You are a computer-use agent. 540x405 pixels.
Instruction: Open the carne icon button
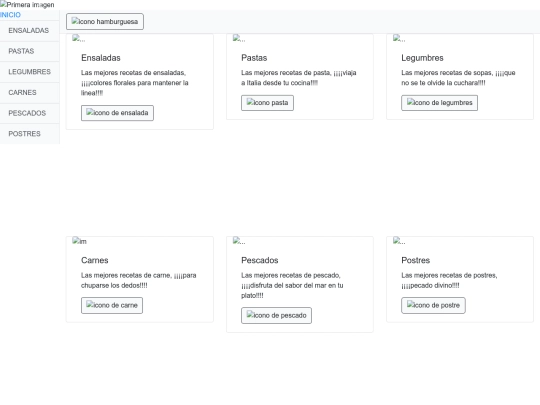(112, 305)
